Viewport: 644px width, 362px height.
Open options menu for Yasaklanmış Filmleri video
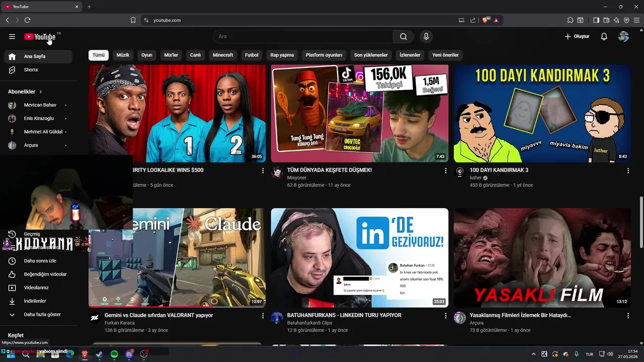[x=628, y=316]
